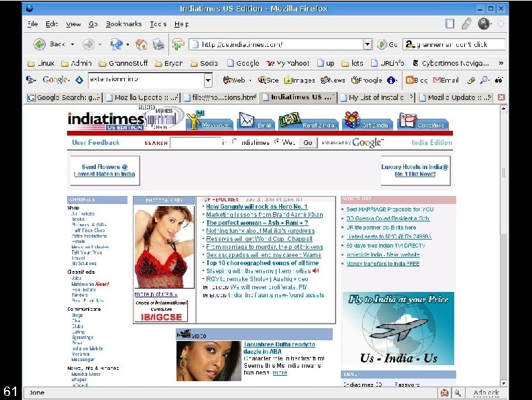Click the binoculars icon in Google toolbar

(x=498, y=80)
